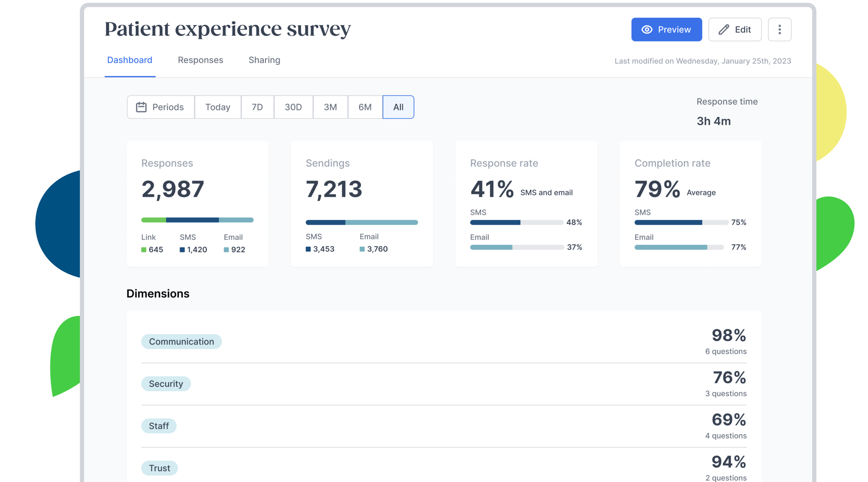Click the calendar icon next to Periods

tap(141, 107)
